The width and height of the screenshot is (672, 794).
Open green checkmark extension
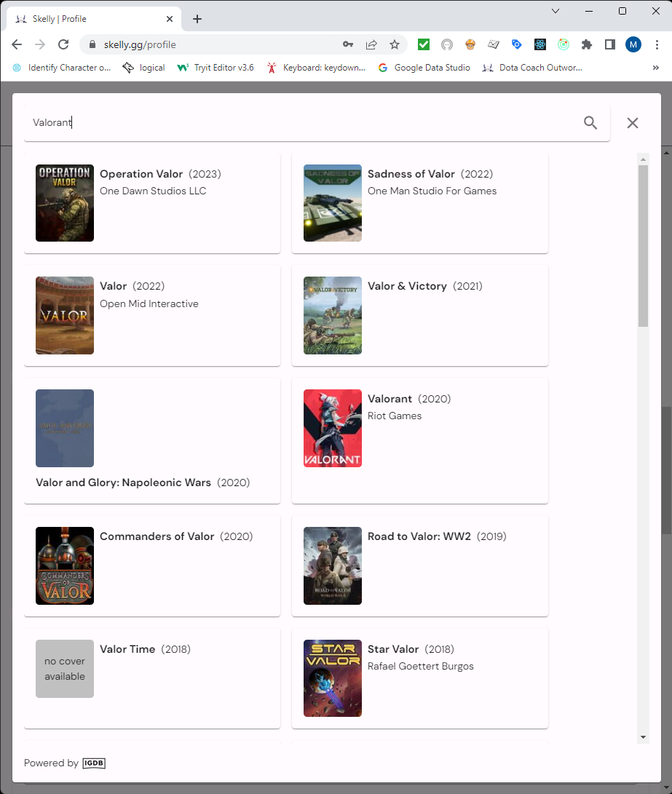point(423,44)
